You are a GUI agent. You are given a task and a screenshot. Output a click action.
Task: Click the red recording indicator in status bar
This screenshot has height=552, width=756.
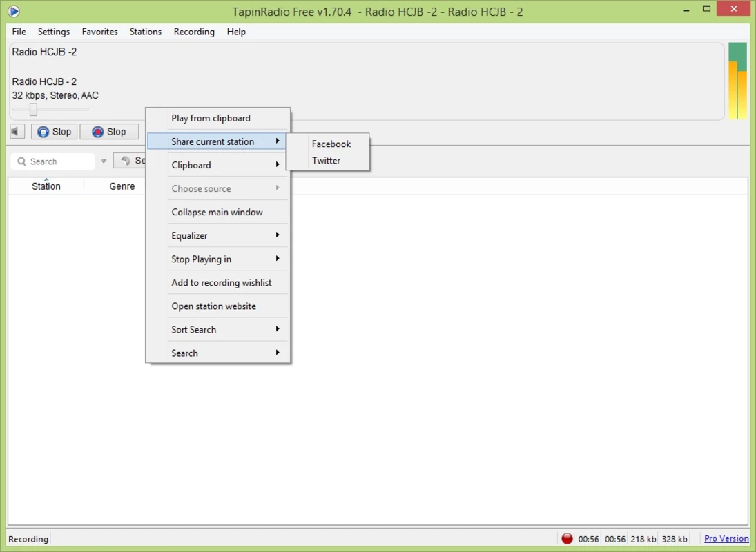coord(567,539)
